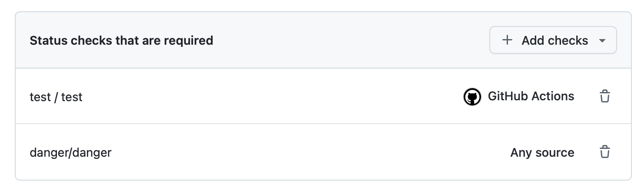The width and height of the screenshot is (644, 191).
Task: Click the GitHub Actions source label
Action: (531, 96)
